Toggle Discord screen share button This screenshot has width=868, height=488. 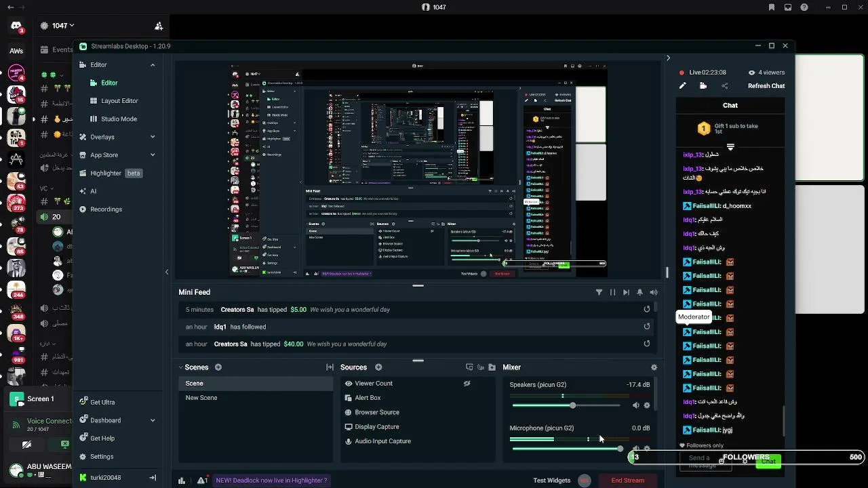coord(64,445)
